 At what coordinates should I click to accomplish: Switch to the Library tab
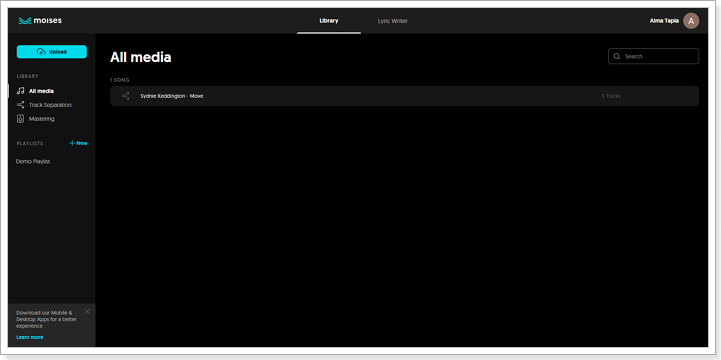coord(329,21)
